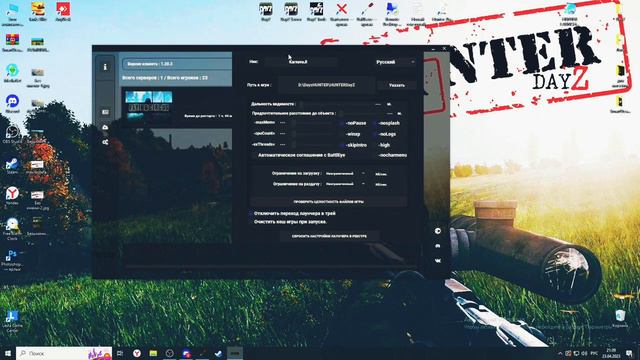Open Steam from the taskbar
Screen dimensions: 640x360
point(218,353)
